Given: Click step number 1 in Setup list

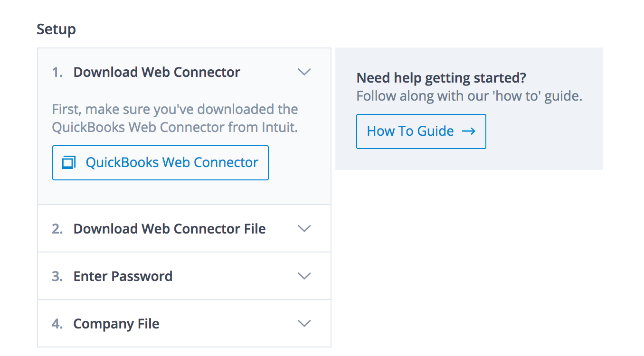Looking at the screenshot, I should click(57, 72).
